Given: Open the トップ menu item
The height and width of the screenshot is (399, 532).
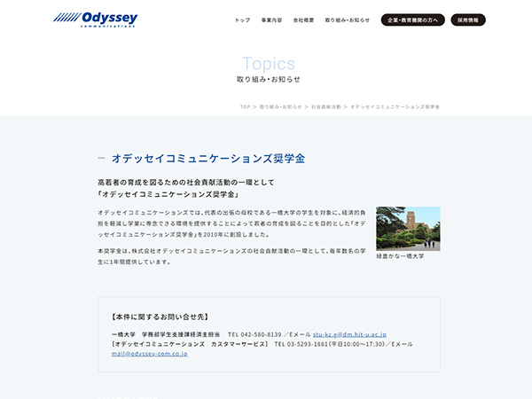Looking at the screenshot, I should coord(242,20).
